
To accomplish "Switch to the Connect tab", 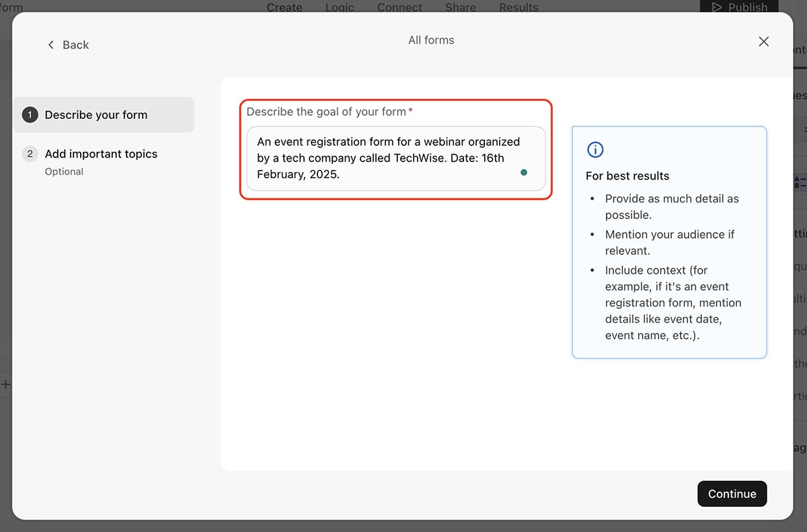I will (x=399, y=7).
